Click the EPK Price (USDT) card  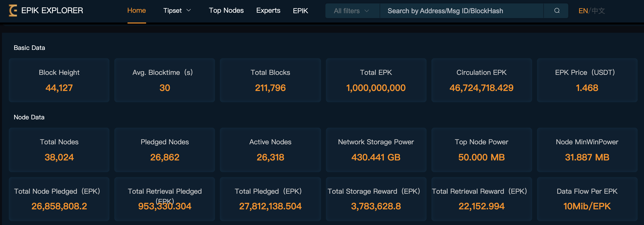point(587,80)
